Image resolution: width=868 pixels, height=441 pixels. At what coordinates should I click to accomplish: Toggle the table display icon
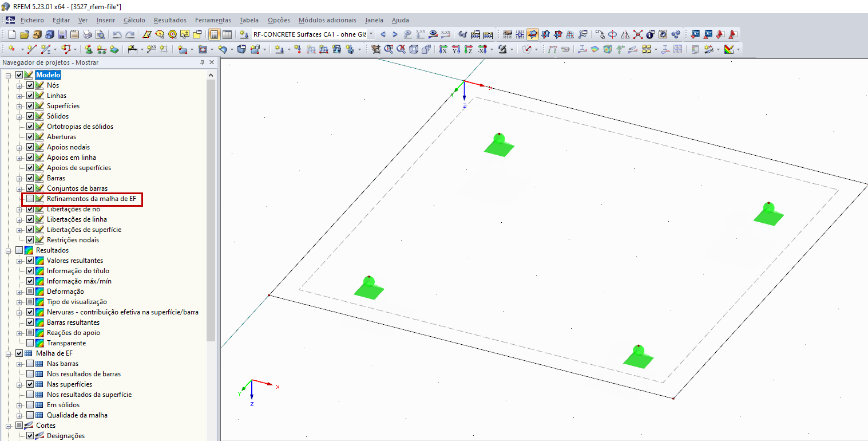coord(227,34)
